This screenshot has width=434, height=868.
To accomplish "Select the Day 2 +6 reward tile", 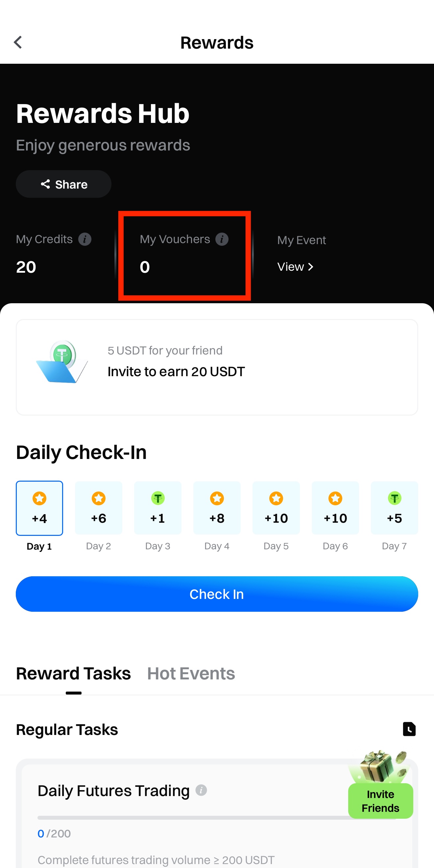I will 98,508.
